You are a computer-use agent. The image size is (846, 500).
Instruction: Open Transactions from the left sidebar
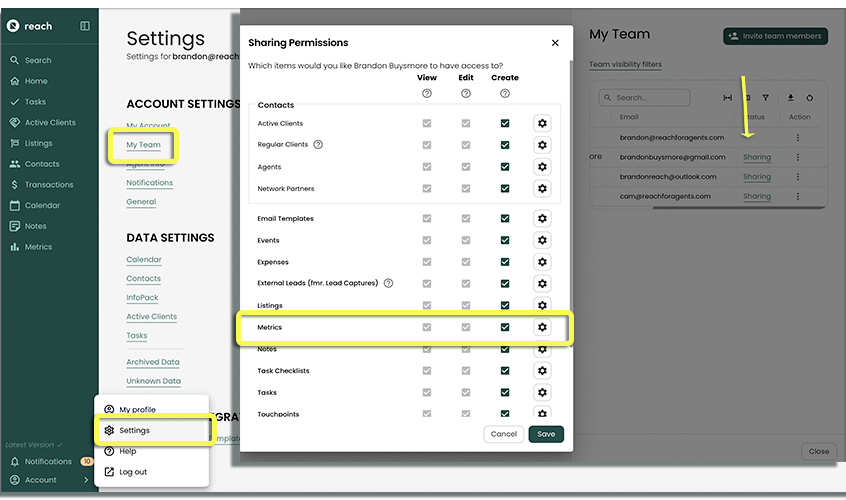point(49,185)
